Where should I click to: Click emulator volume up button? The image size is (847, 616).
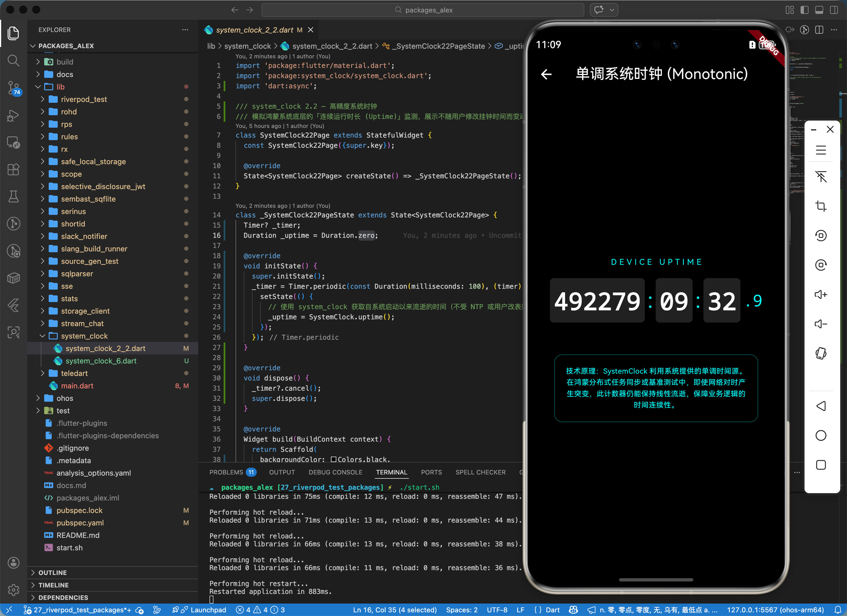(820, 294)
